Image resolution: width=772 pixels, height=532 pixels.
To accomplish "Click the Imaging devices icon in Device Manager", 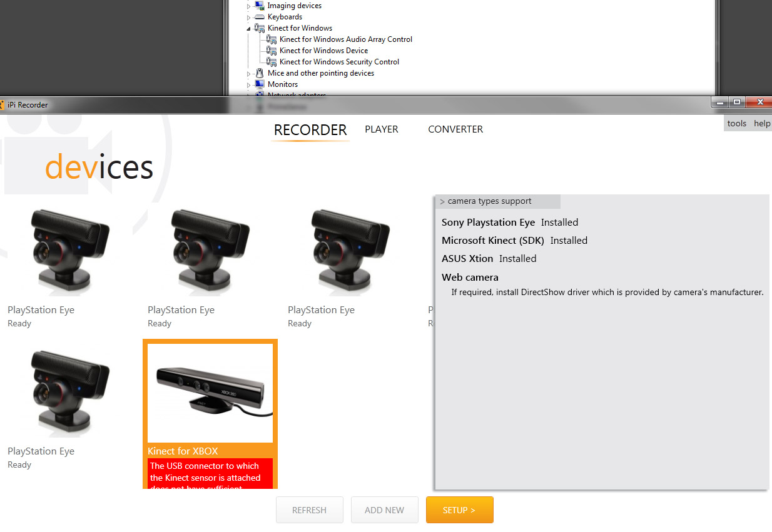I will click(x=259, y=6).
